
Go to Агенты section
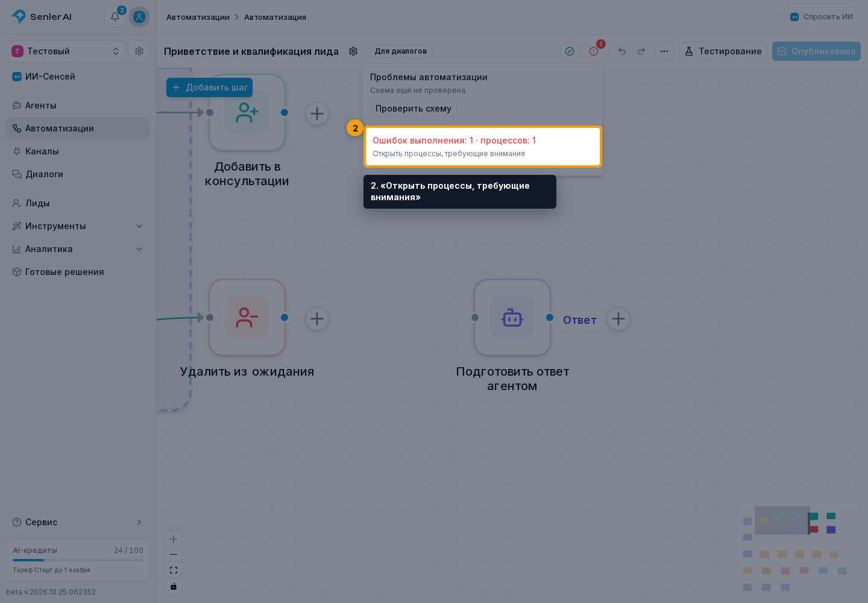[x=78, y=106]
